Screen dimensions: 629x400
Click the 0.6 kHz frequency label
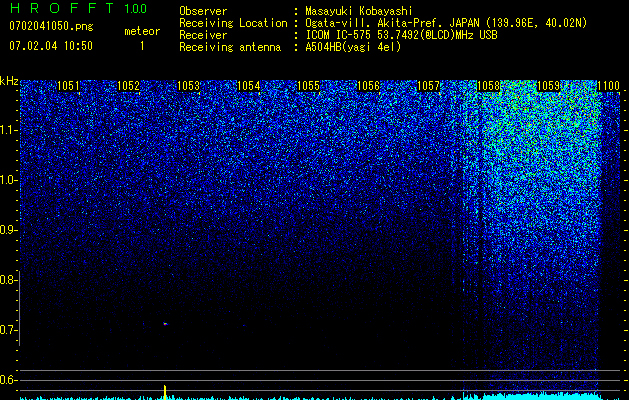tap(9, 380)
